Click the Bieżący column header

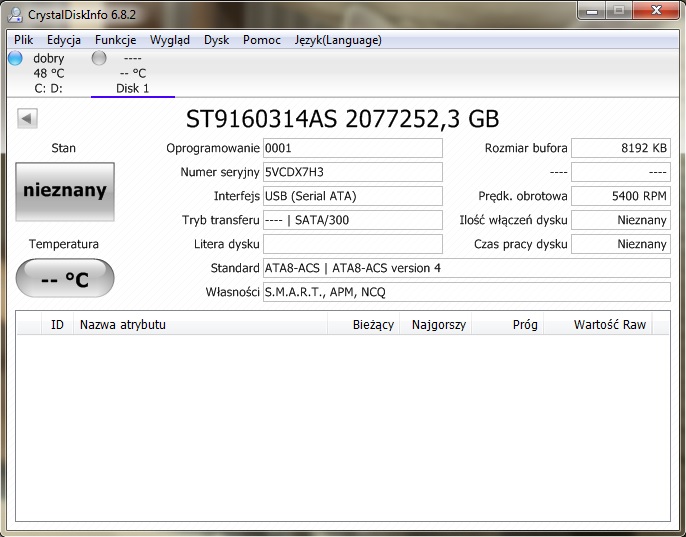364,325
